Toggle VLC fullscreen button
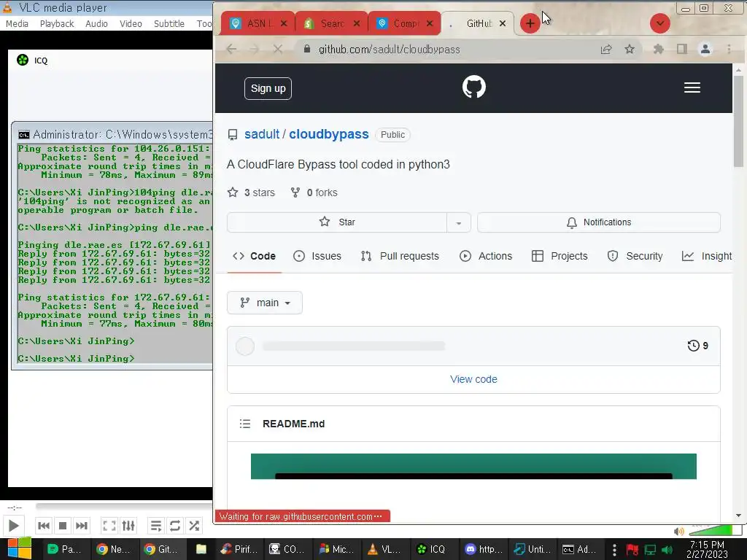 (109, 526)
